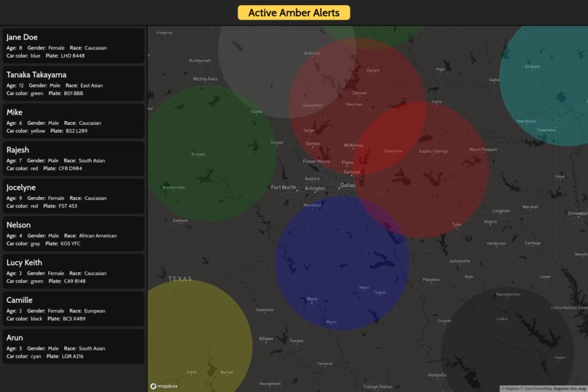Click the Dallas city label
Viewport: 588px width, 392px height.
(x=348, y=185)
